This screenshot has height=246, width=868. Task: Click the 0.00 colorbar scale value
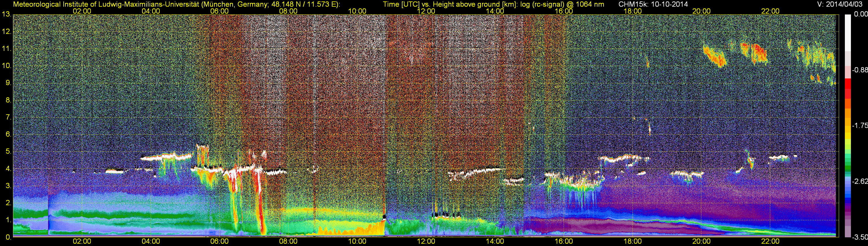coord(861,14)
